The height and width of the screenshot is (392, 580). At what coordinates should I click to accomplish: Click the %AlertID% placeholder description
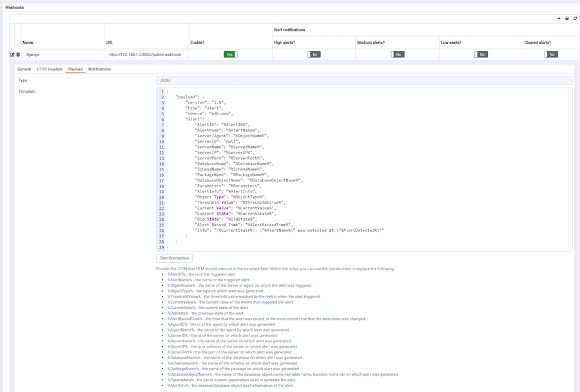(x=202, y=274)
